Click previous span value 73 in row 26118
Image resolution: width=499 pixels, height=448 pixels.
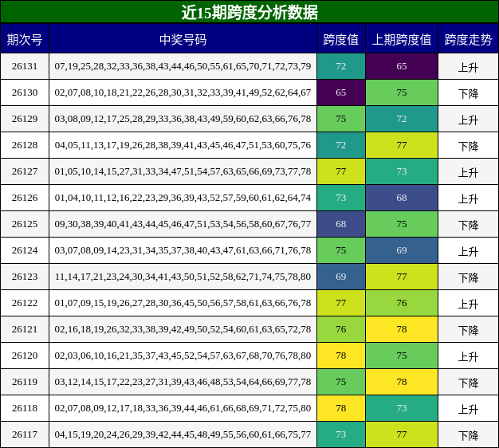[x=402, y=408]
